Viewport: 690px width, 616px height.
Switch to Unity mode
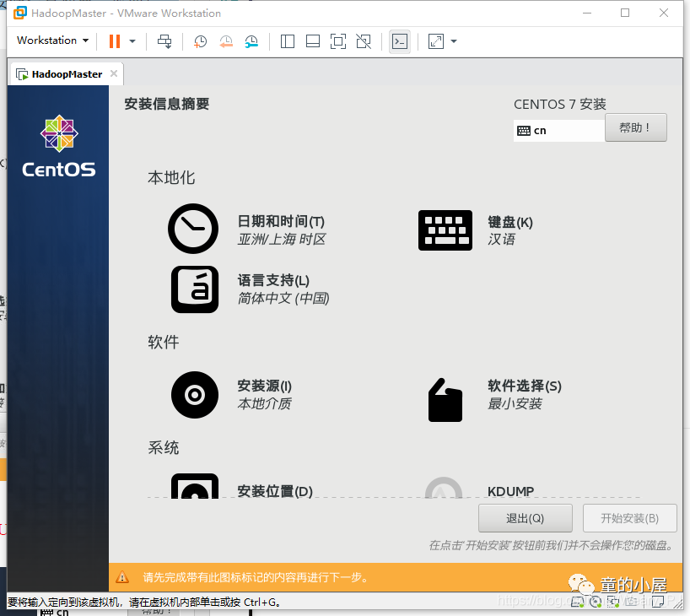pyautogui.click(x=364, y=41)
